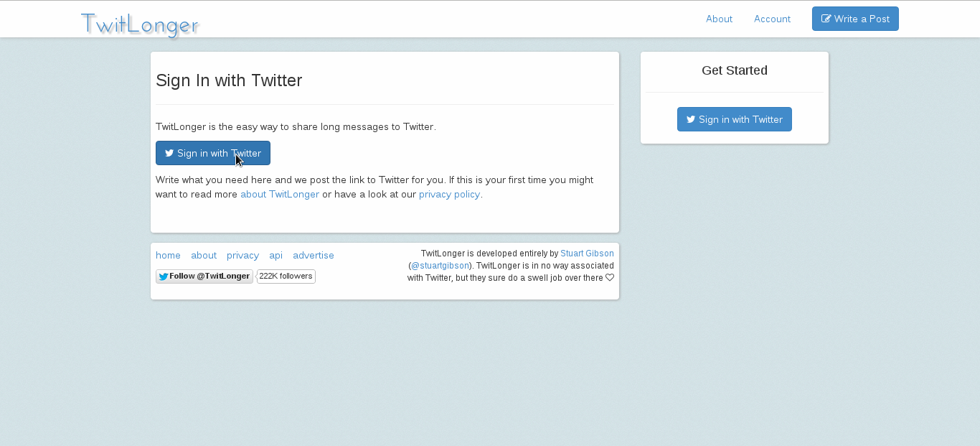Open the @stuartgibson Twitter link
Screen dimensions: 980x446
(440, 266)
